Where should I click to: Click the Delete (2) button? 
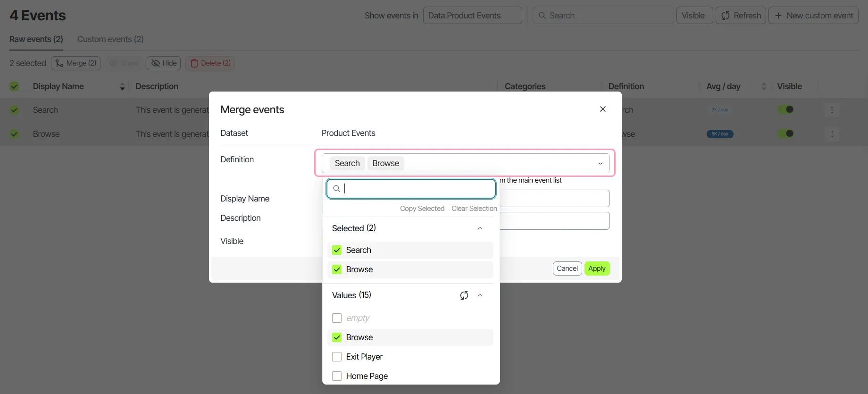pyautogui.click(x=210, y=63)
